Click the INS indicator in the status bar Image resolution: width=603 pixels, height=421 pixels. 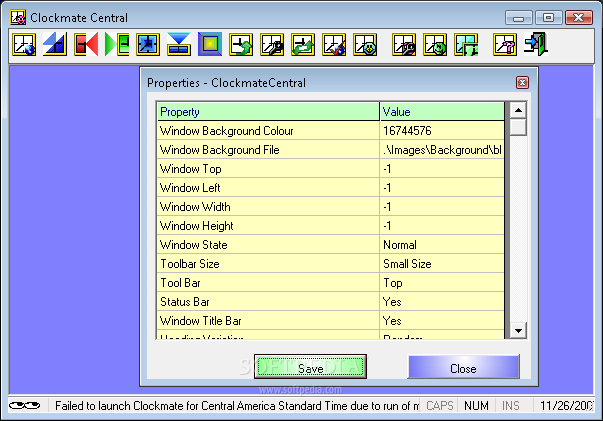pos(510,406)
